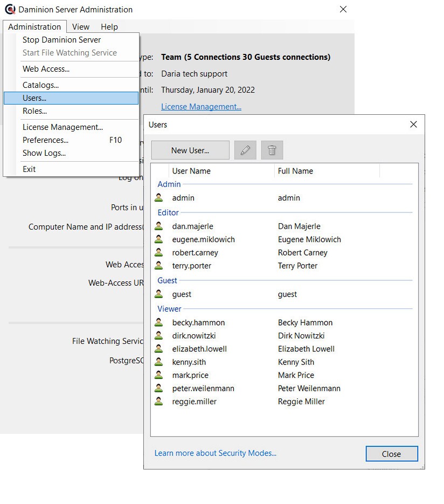Click the user icon beside becky.hammon
Screen dimensions: 444x504
pyautogui.click(x=158, y=323)
